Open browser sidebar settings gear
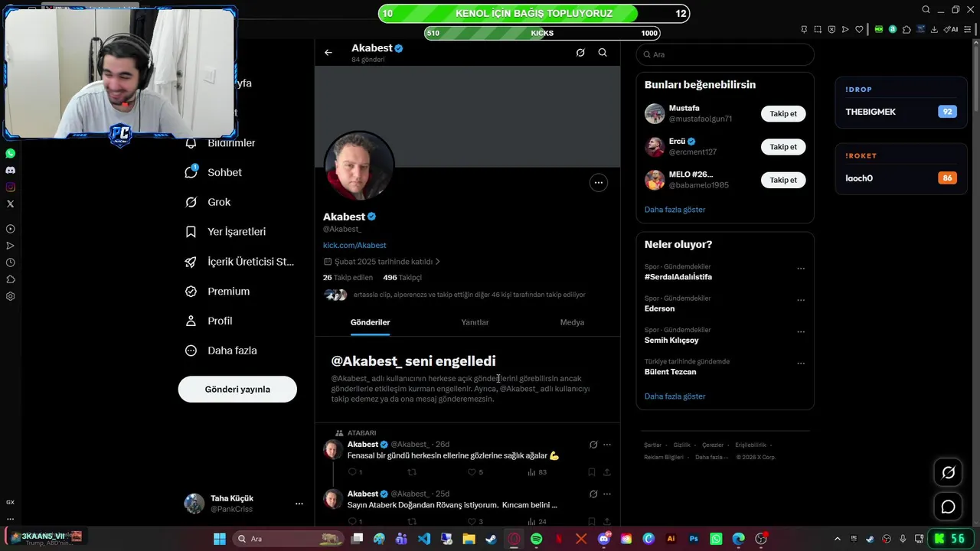This screenshot has width=980, height=551. pos(10,296)
